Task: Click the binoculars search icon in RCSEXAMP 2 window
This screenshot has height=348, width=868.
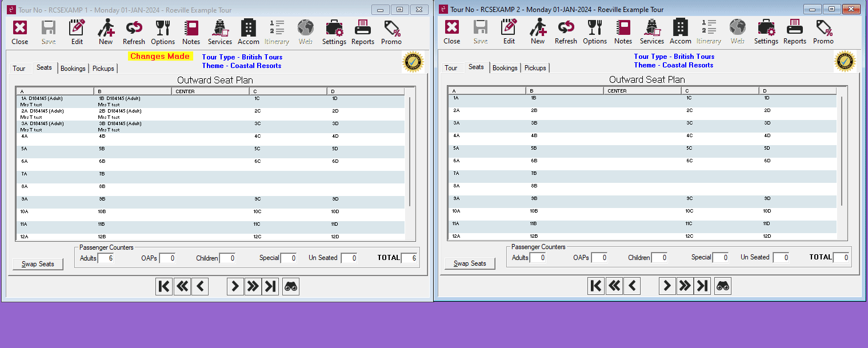Action: coord(723,286)
